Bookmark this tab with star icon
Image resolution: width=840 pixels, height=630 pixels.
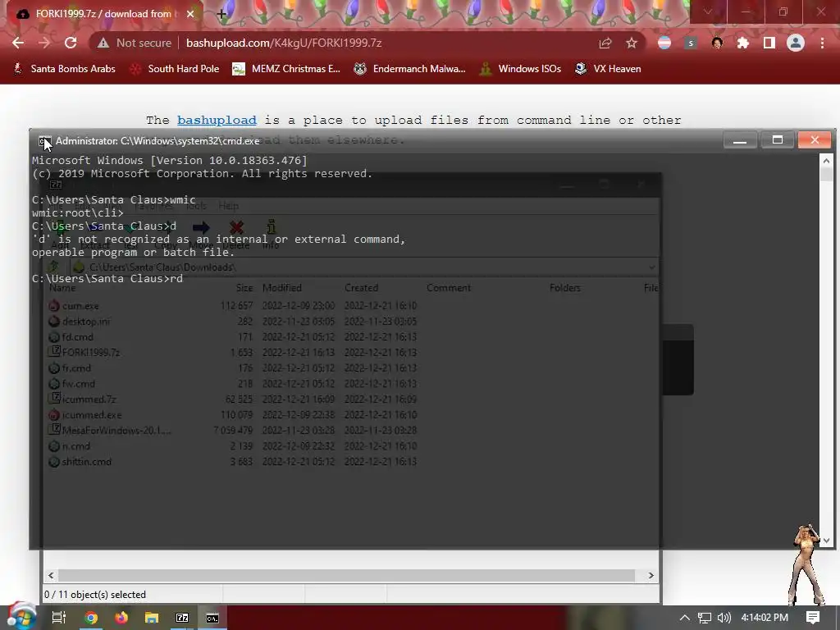(632, 43)
